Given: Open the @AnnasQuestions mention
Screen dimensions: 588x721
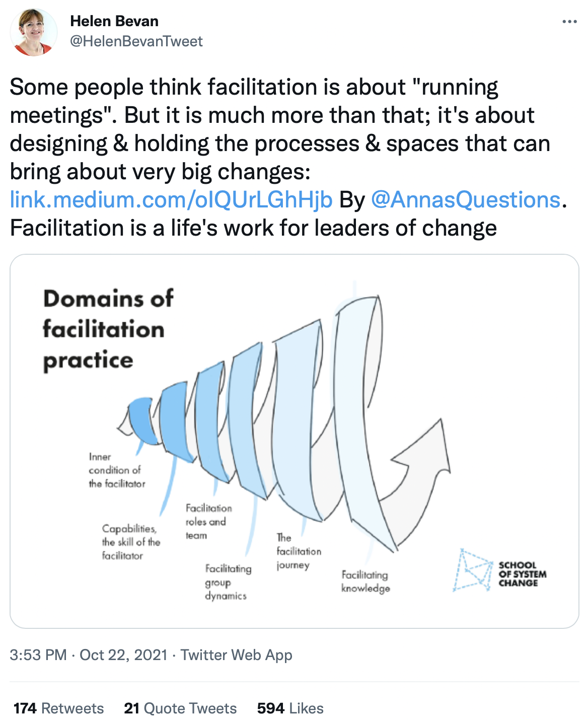Looking at the screenshot, I should tap(466, 200).
